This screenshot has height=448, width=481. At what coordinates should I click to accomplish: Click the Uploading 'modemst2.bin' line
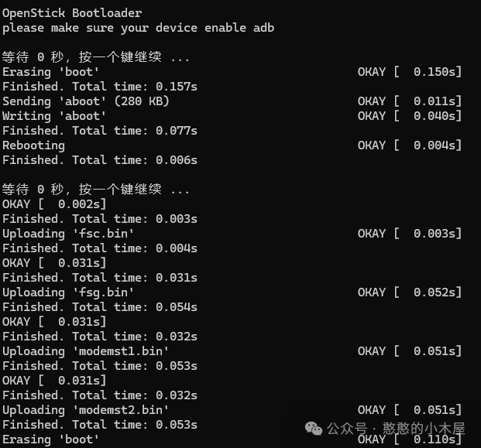coord(85,410)
